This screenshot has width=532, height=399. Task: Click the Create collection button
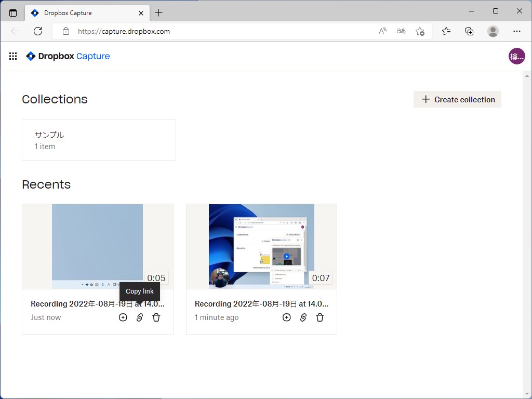click(457, 99)
